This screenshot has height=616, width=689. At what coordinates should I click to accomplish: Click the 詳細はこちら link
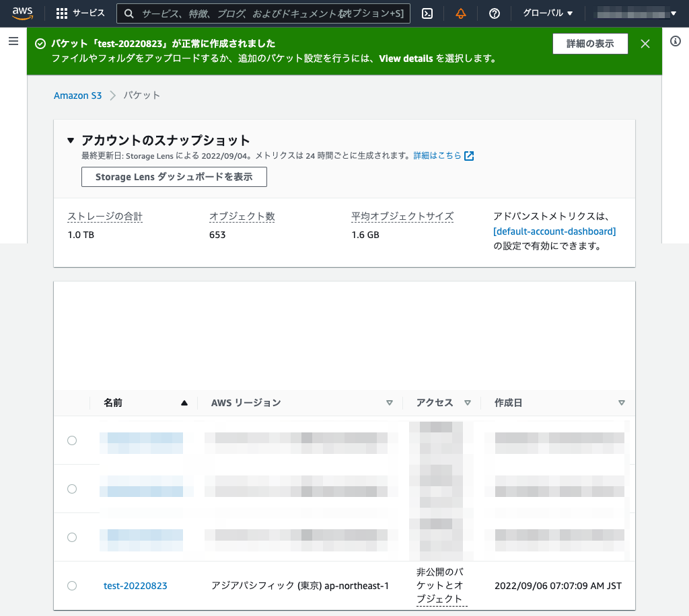[x=437, y=155]
